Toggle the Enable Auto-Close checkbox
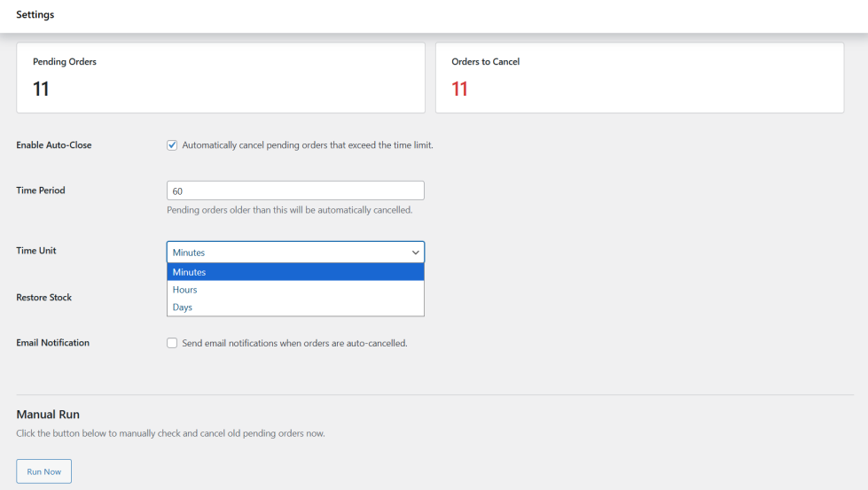The image size is (868, 490). click(x=172, y=145)
